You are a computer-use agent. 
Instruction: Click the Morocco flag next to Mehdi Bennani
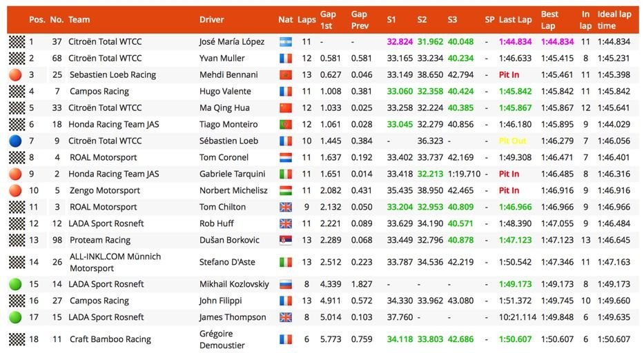pyautogui.click(x=286, y=74)
